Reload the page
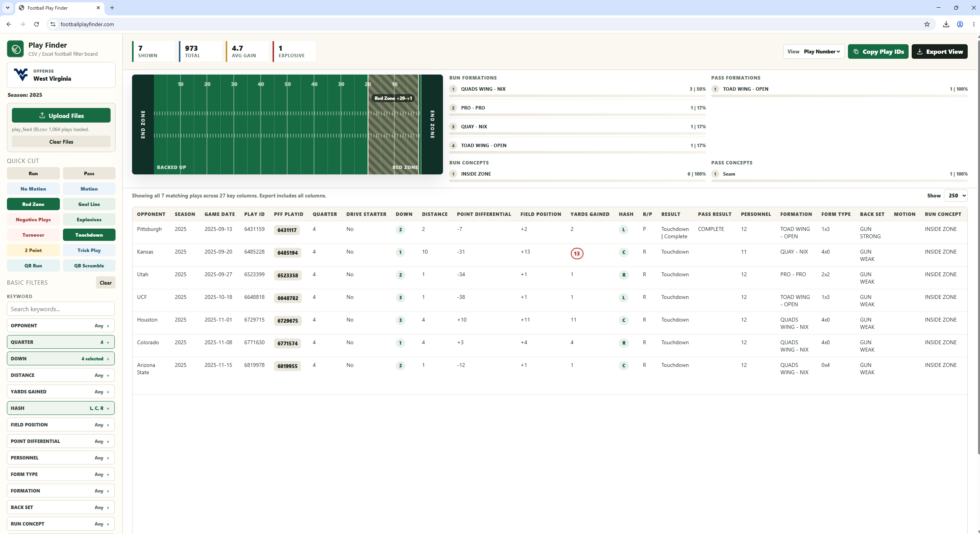This screenshot has height=534, width=980. (x=36, y=24)
